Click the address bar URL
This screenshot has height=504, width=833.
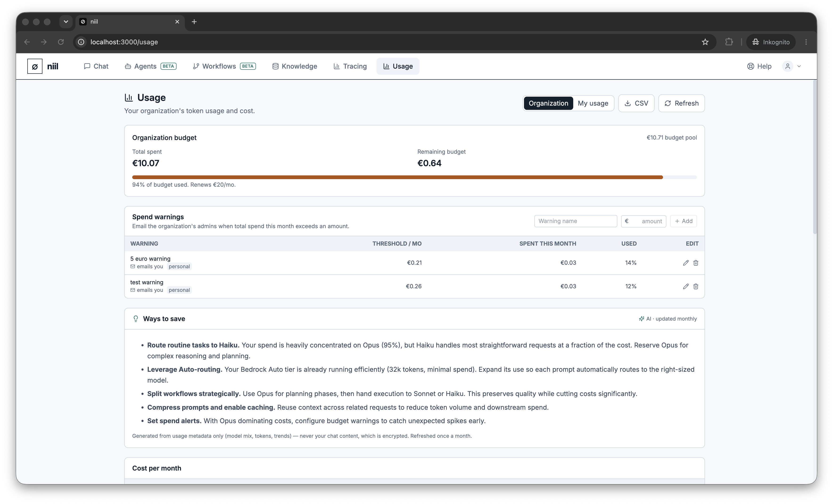point(124,42)
